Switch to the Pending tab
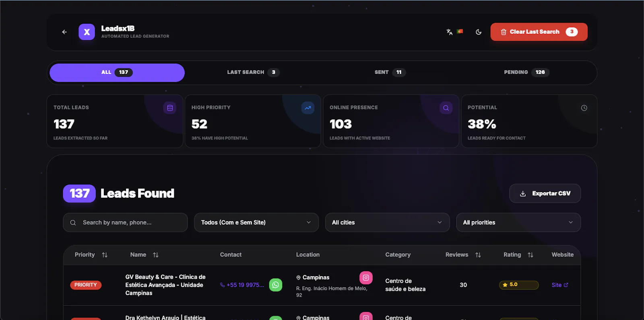This screenshot has height=320, width=644. pyautogui.click(x=526, y=72)
